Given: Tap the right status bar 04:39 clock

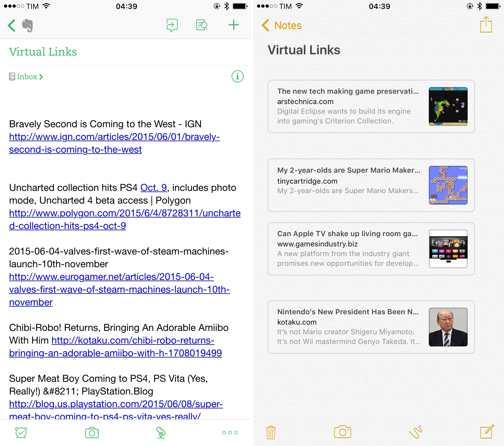Looking at the screenshot, I should pos(380,6).
